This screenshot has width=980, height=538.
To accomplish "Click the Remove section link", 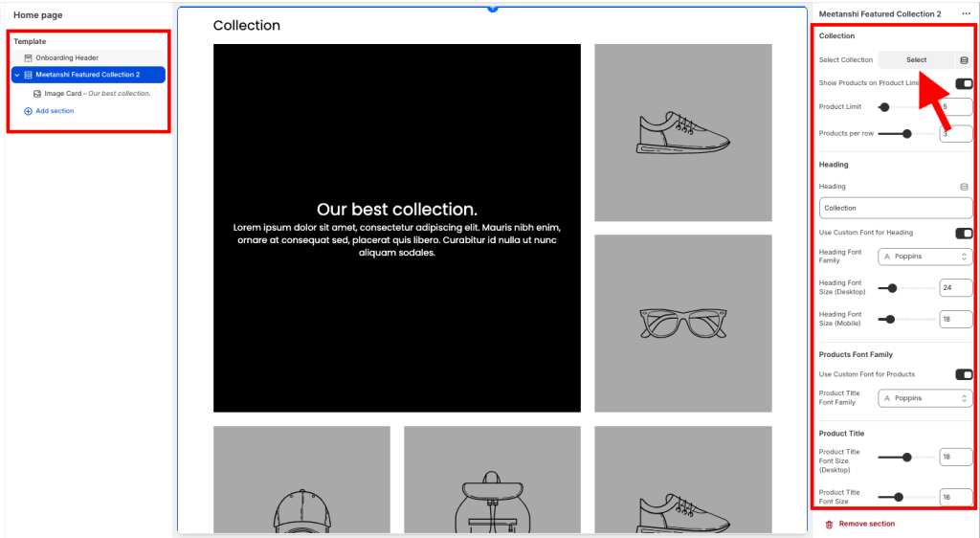I will (x=867, y=525).
